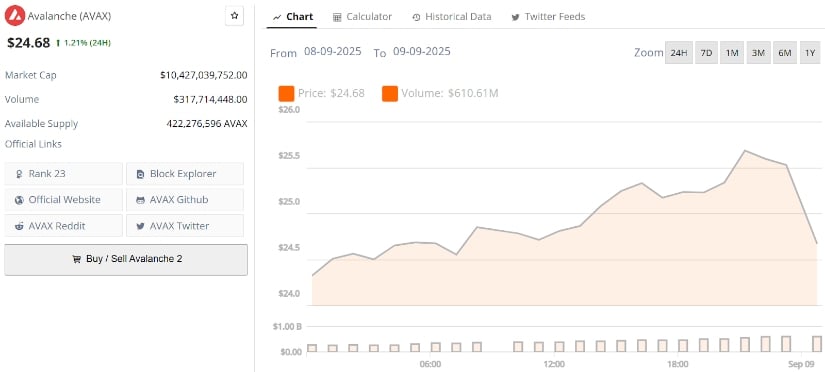The width and height of the screenshot is (825, 372).
Task: Click the Twitter bird icon beside AVAX Twitter
Action: (140, 226)
